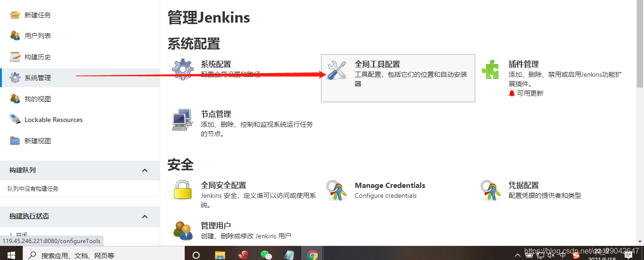
Task: Open 构建历史 in the sidebar
Action: [38, 57]
